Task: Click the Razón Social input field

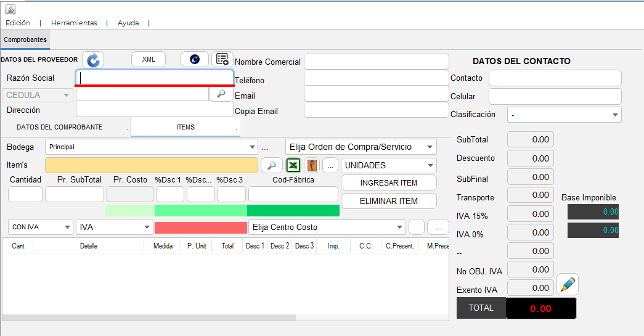Action: coord(155,78)
